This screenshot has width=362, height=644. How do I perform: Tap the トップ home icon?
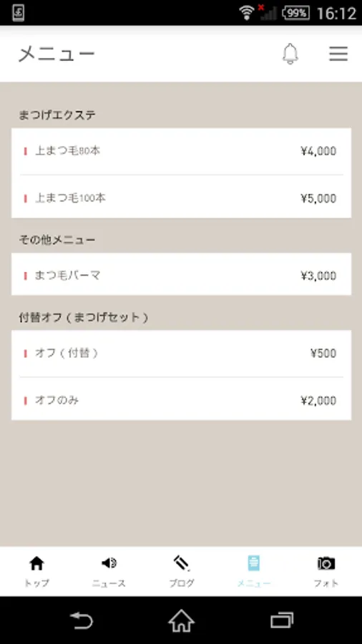[36, 563]
